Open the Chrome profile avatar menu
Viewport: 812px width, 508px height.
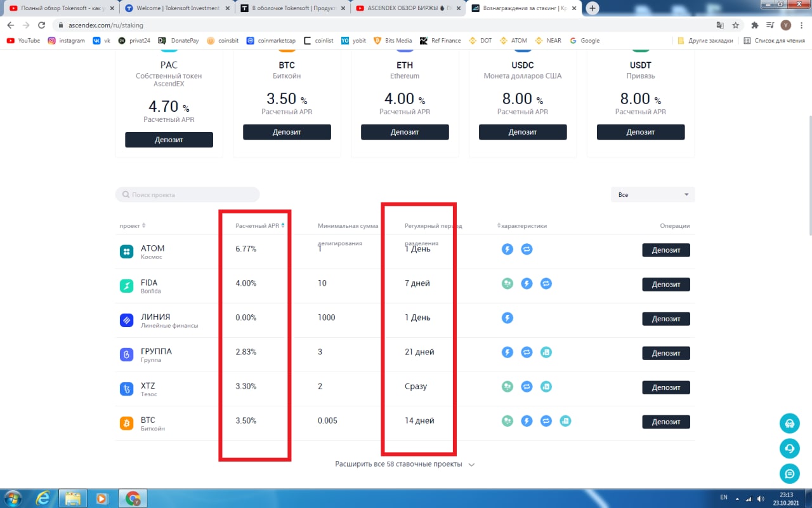[786, 25]
